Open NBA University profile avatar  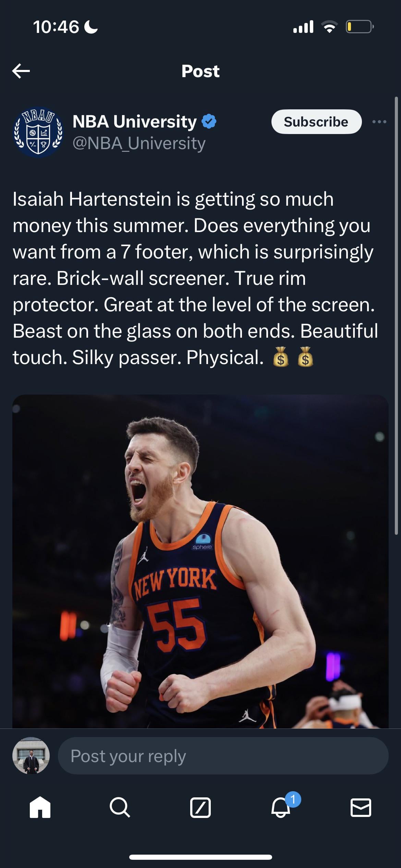38,132
